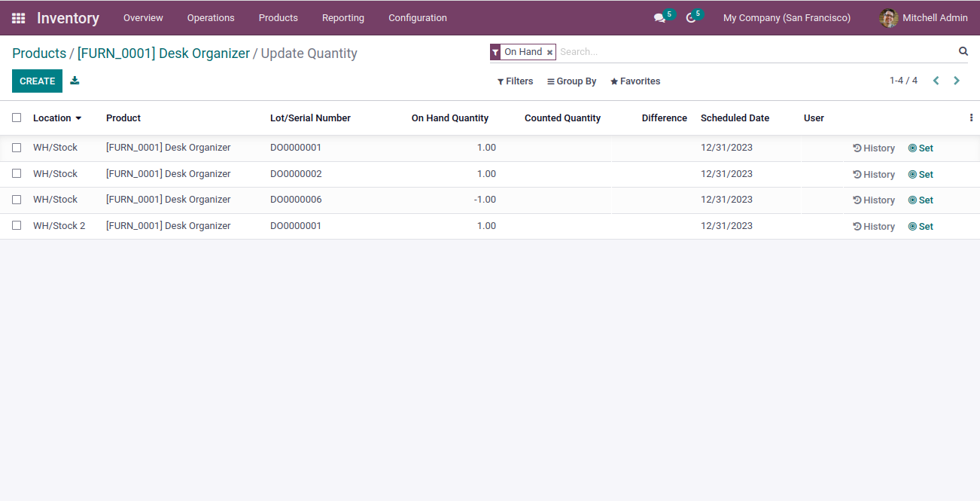The height and width of the screenshot is (501, 980).
Task: Open the Configuration menu
Action: (418, 18)
